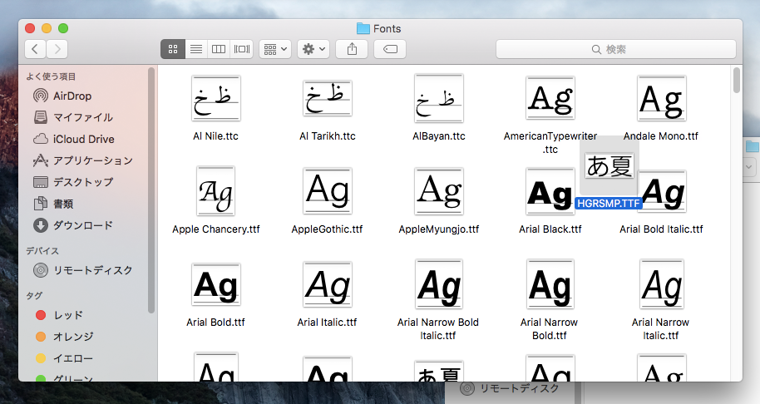This screenshot has width=760, height=404.
Task: Select the Arial Narrow Bold.ttf icon
Action: (550, 284)
